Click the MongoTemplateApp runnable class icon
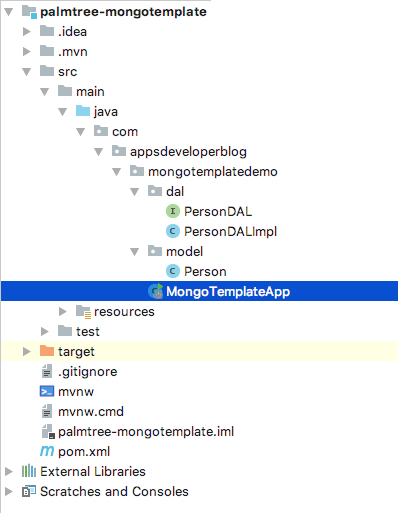Viewport: 398px width, 513px height. [156, 291]
